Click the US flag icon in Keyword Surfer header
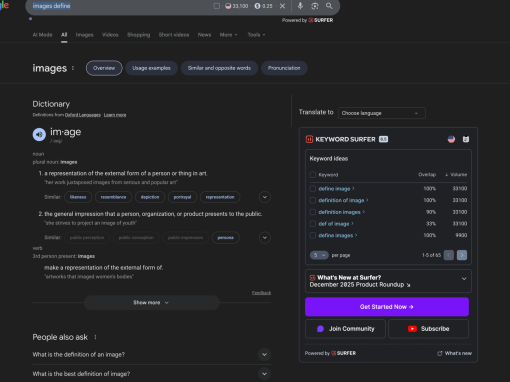 [451, 139]
